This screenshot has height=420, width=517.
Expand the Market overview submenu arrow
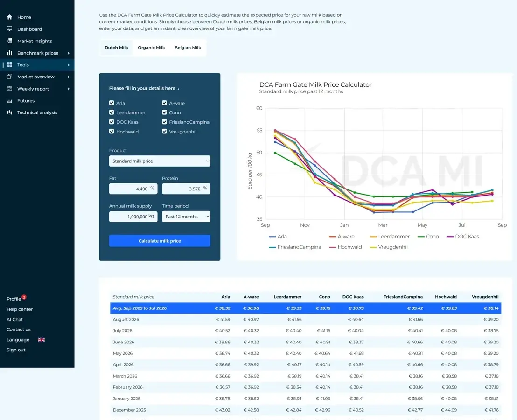tap(69, 77)
